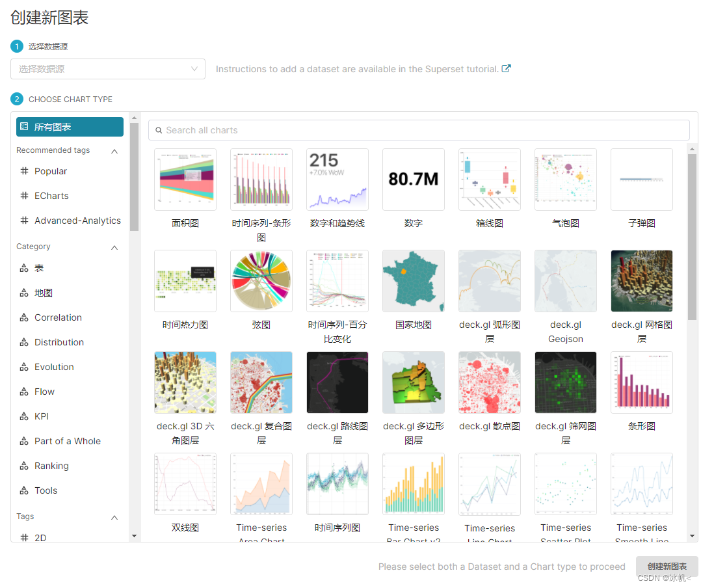Choose the 国家地图 country map chart

click(x=413, y=281)
